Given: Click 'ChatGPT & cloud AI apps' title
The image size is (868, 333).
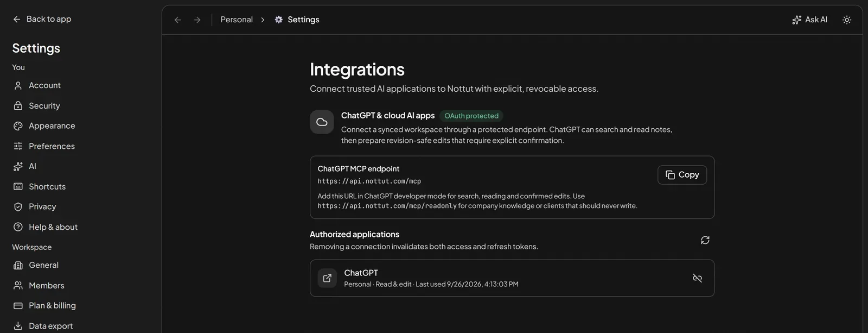Looking at the screenshot, I should point(388,116).
